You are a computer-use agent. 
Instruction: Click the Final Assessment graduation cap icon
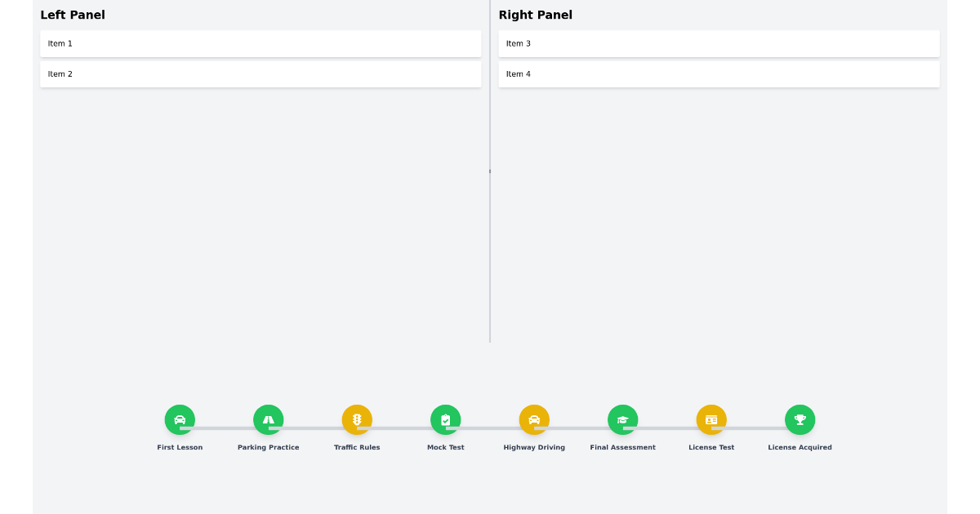point(622,419)
